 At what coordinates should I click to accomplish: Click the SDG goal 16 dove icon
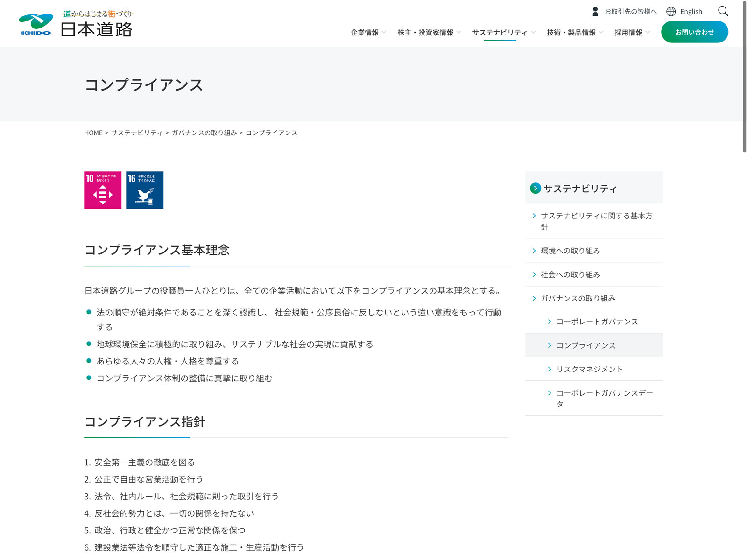(x=145, y=190)
